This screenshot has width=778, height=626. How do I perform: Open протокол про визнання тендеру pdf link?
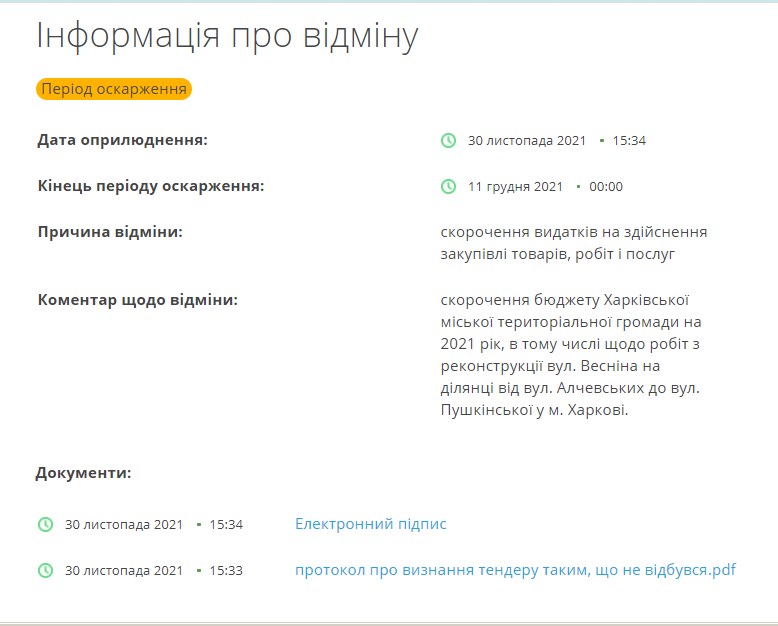pos(516,570)
